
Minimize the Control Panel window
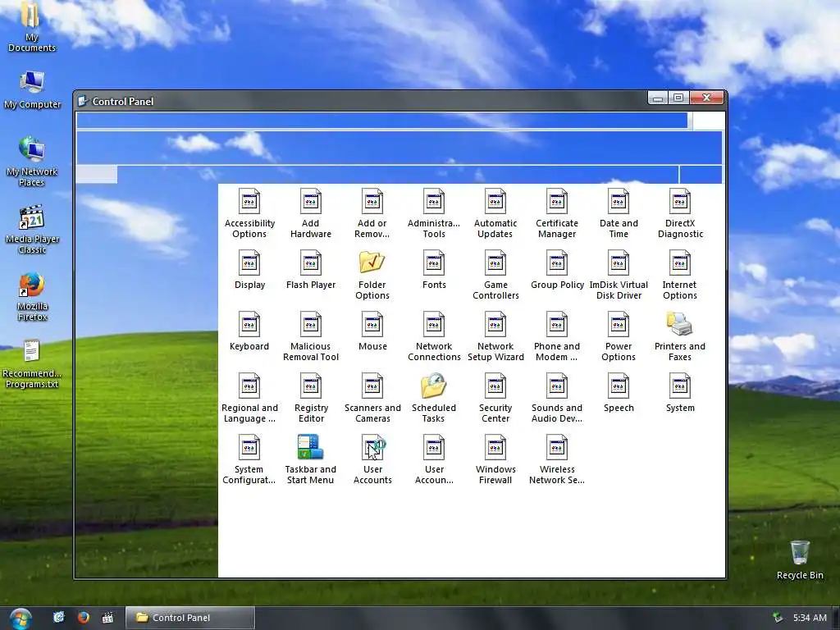pyautogui.click(x=659, y=98)
